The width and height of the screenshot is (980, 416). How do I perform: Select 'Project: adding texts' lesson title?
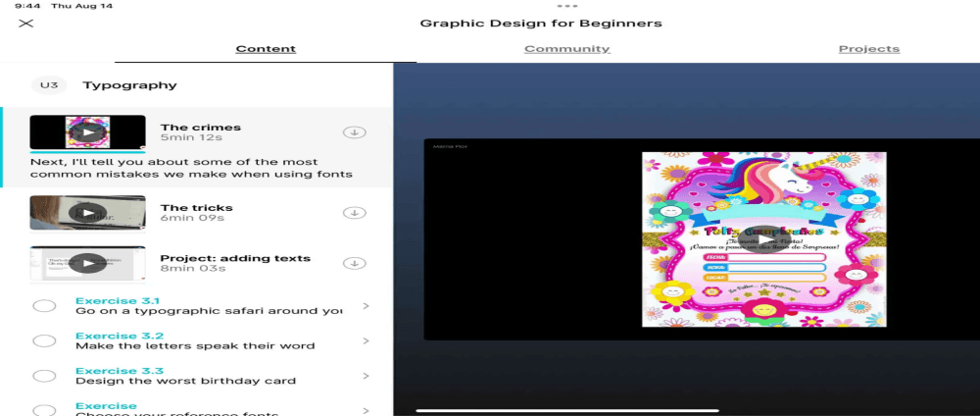click(x=235, y=258)
